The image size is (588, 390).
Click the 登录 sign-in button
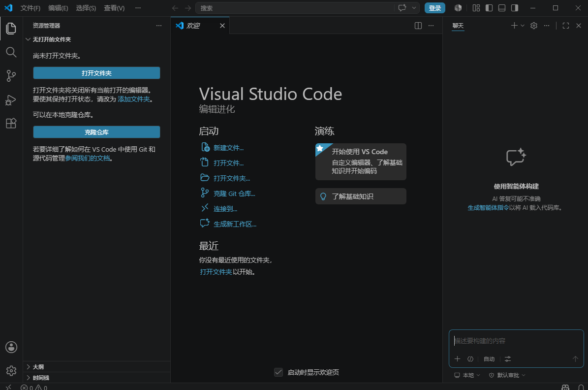click(x=434, y=8)
